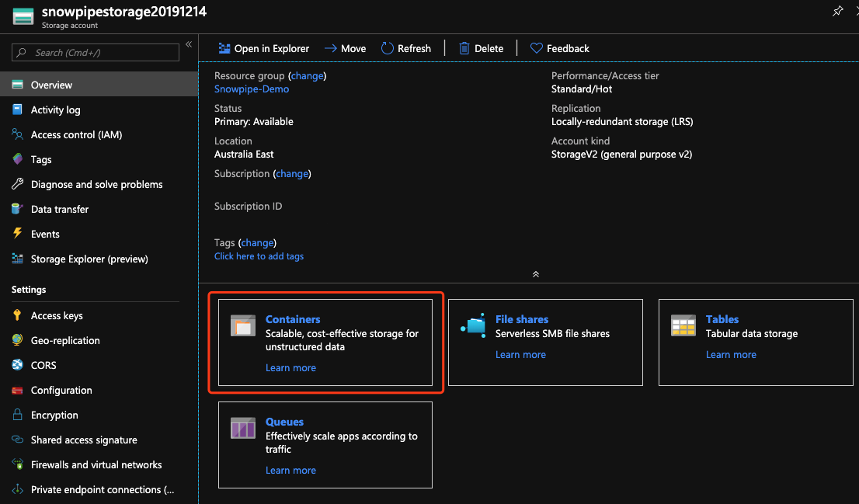
Task: Change the Subscription via link
Action: tap(291, 174)
